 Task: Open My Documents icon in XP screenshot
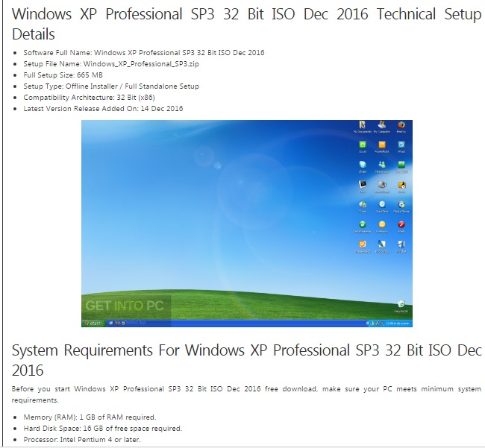pos(363,127)
